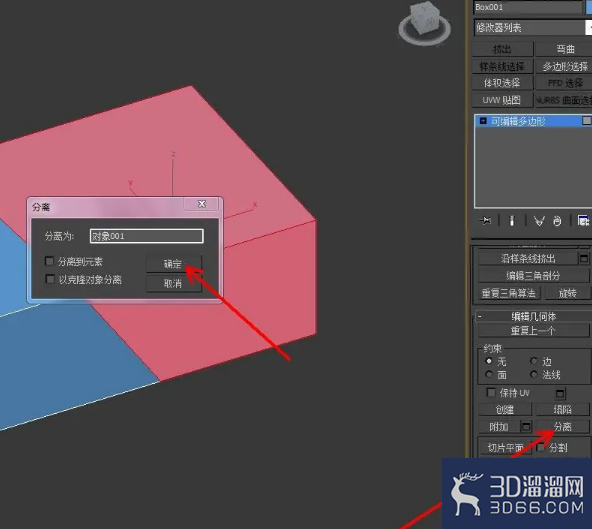Image resolution: width=592 pixels, height=529 pixels.
Task: Click the 旋转 button
Action: [567, 293]
